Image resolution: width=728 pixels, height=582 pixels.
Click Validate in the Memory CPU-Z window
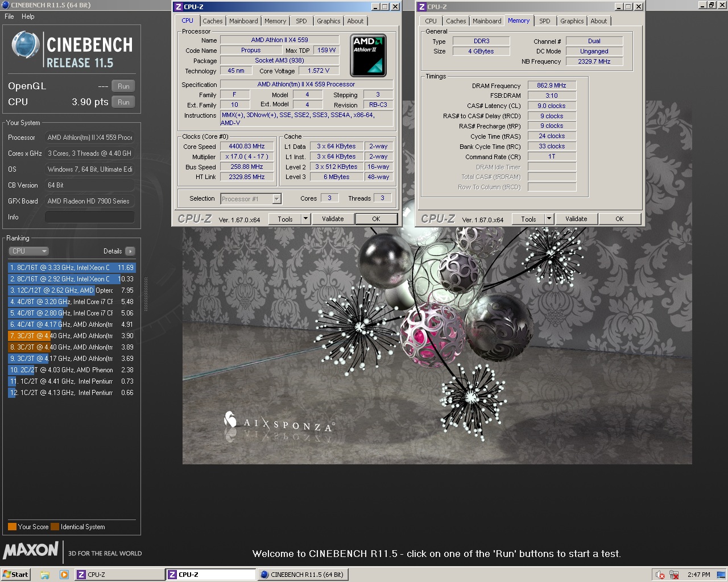576,219
